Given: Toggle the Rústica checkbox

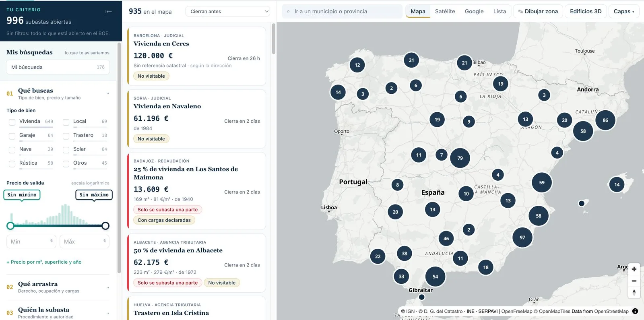Looking at the screenshot, I should click(12, 164).
